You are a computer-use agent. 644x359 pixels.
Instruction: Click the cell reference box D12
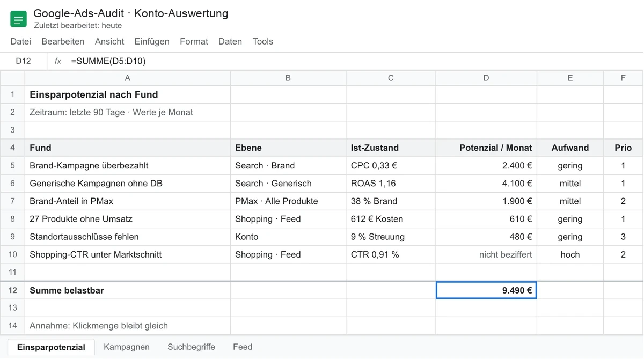point(24,61)
